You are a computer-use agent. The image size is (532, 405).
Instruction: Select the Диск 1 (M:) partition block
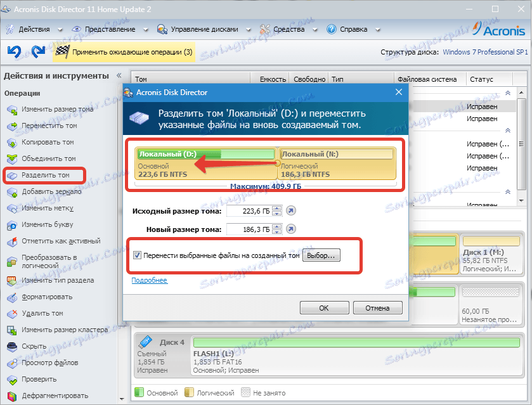(491, 255)
